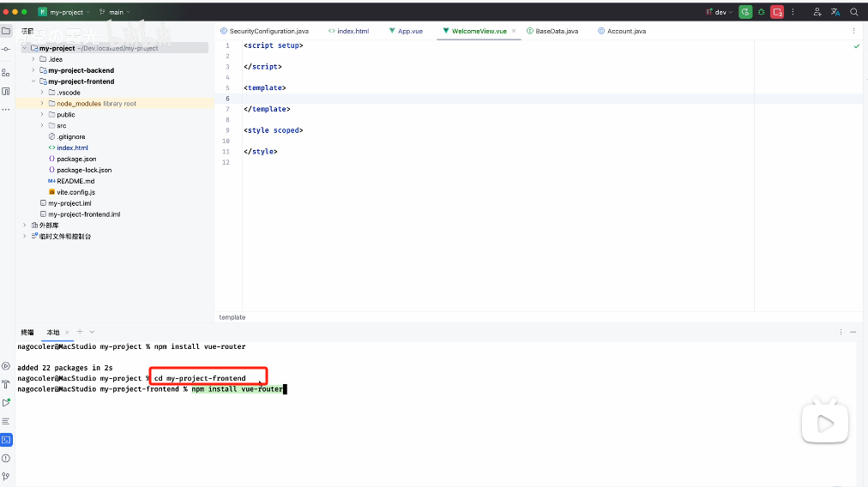This screenshot has height=487, width=868.
Task: Click the video play overlay button
Action: 825,424
